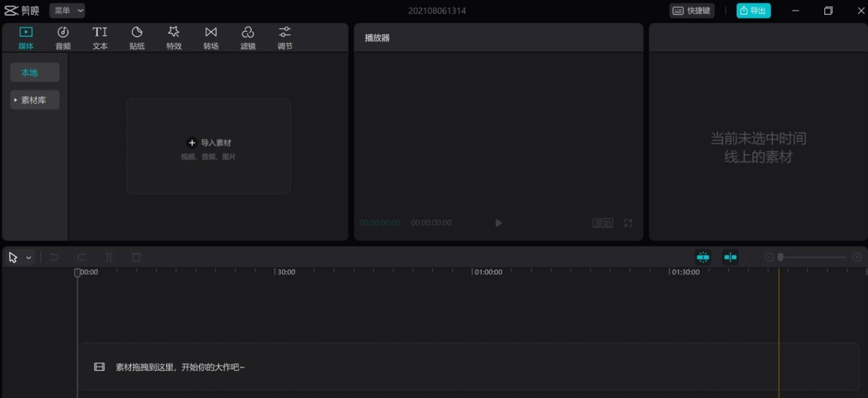Click the split clip icon

109,257
